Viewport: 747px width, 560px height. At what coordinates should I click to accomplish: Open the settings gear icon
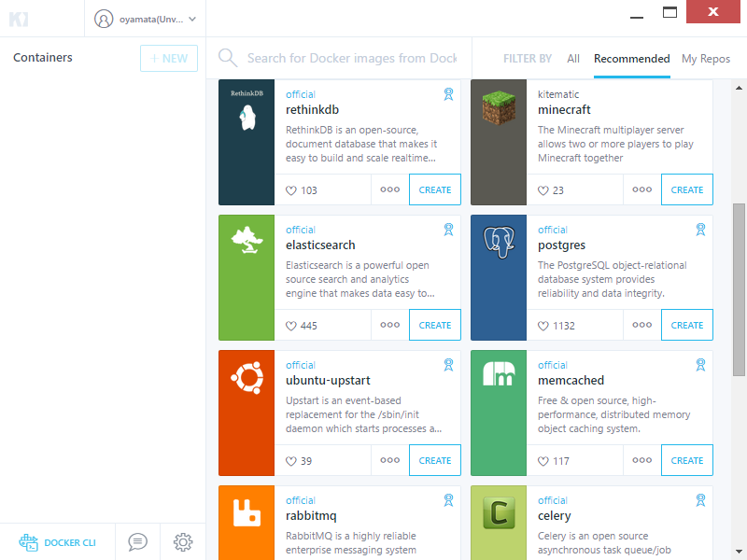[x=183, y=542]
